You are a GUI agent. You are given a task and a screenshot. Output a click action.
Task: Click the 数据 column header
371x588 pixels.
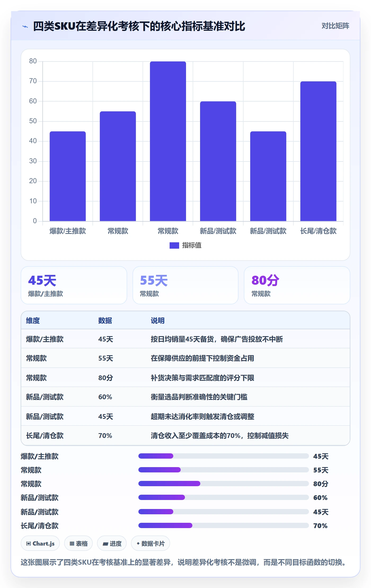pos(105,321)
